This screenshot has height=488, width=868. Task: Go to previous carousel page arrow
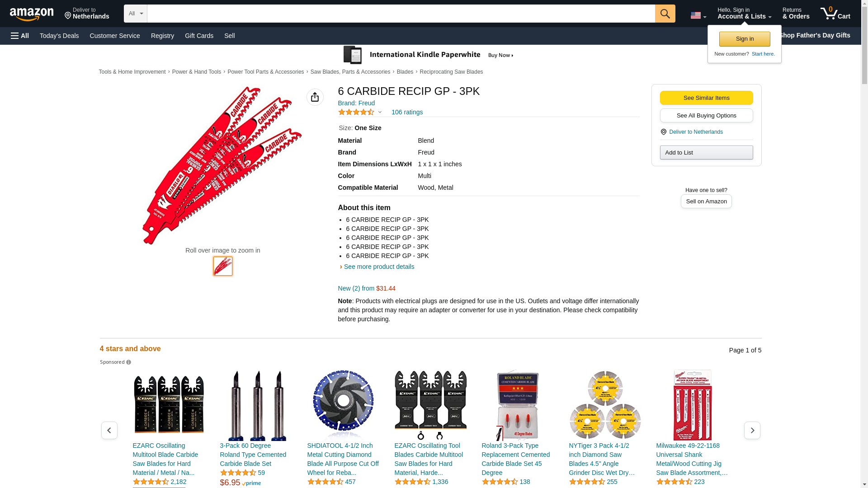pyautogui.click(x=109, y=430)
